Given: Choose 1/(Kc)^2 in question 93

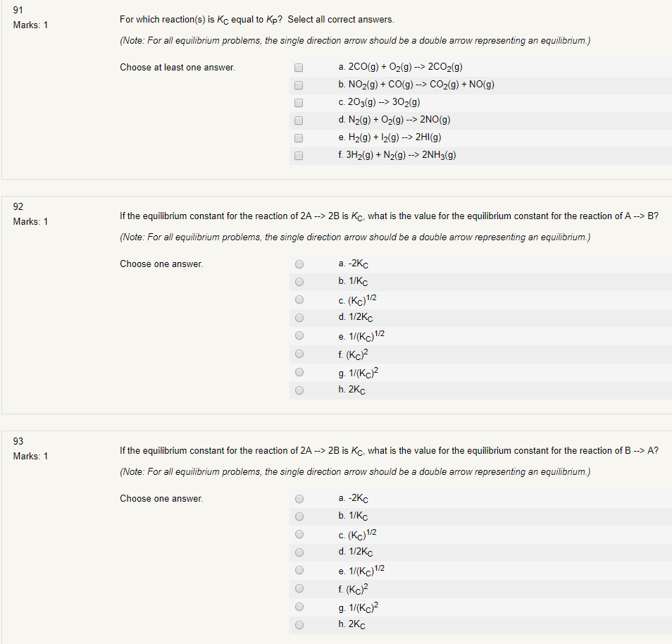Looking at the screenshot, I should [299, 606].
